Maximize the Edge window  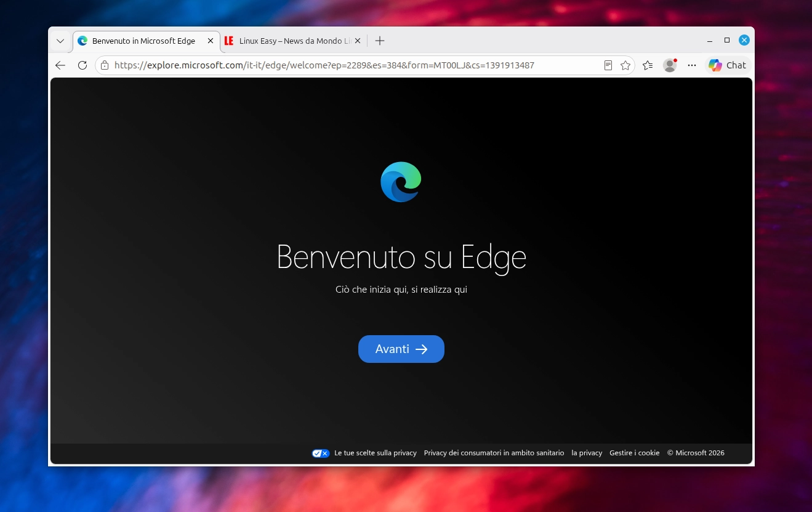(x=727, y=40)
